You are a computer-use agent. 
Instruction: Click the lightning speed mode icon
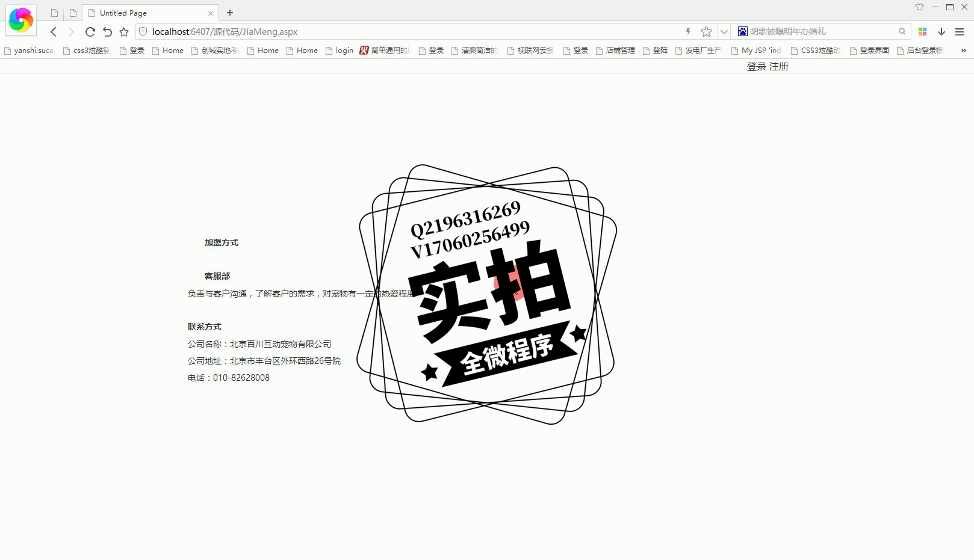[688, 31]
